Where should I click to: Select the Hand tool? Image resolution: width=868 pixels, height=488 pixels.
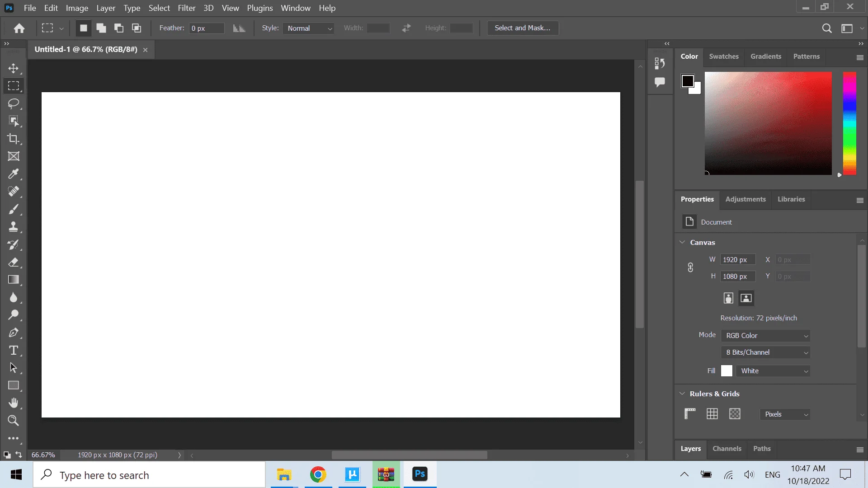(x=14, y=403)
